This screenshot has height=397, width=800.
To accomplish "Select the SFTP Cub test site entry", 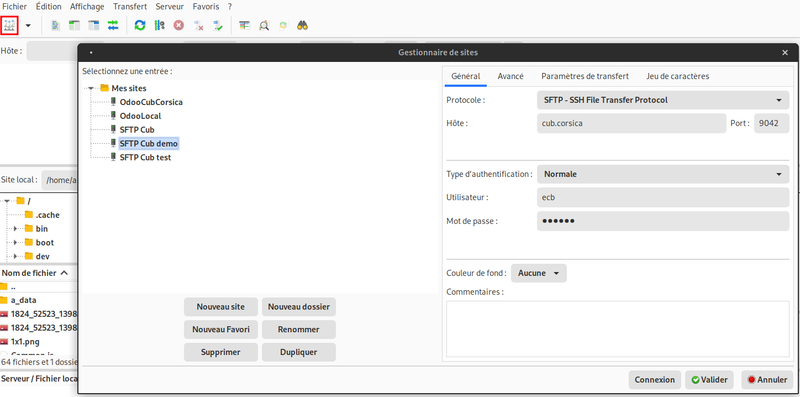I will click(145, 158).
